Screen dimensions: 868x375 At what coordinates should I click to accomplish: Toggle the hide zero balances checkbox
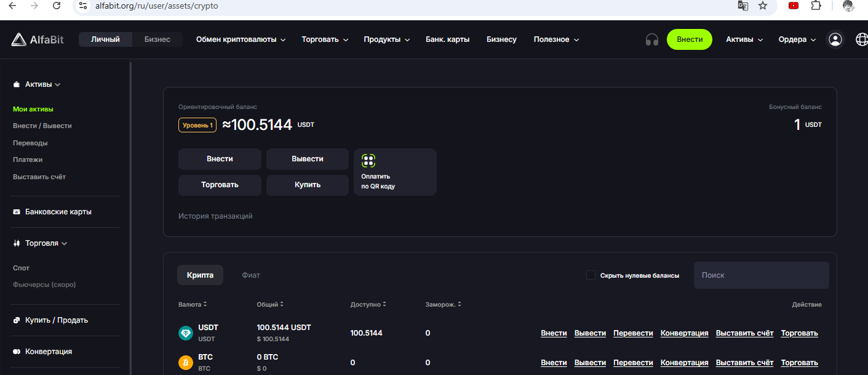(591, 275)
